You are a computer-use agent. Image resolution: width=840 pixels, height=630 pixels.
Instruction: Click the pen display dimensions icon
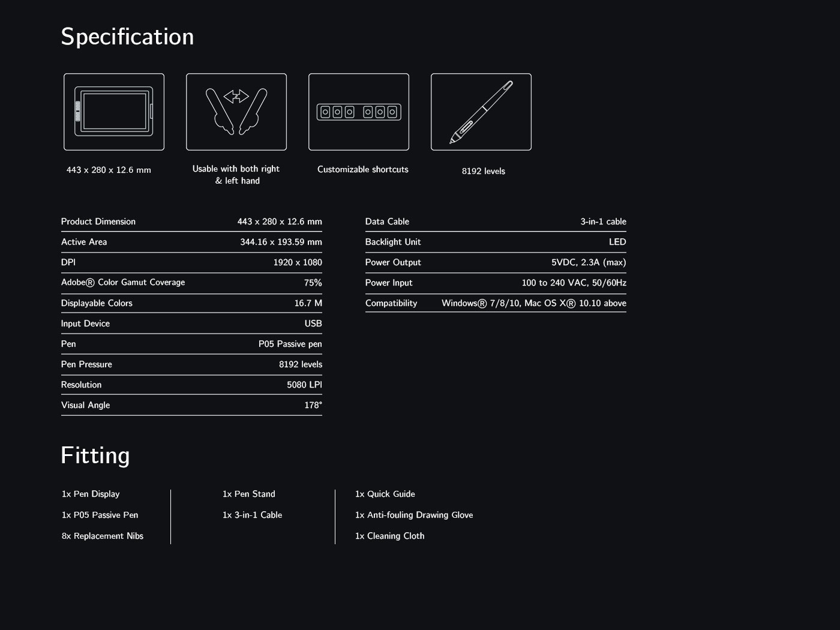pyautogui.click(x=114, y=112)
